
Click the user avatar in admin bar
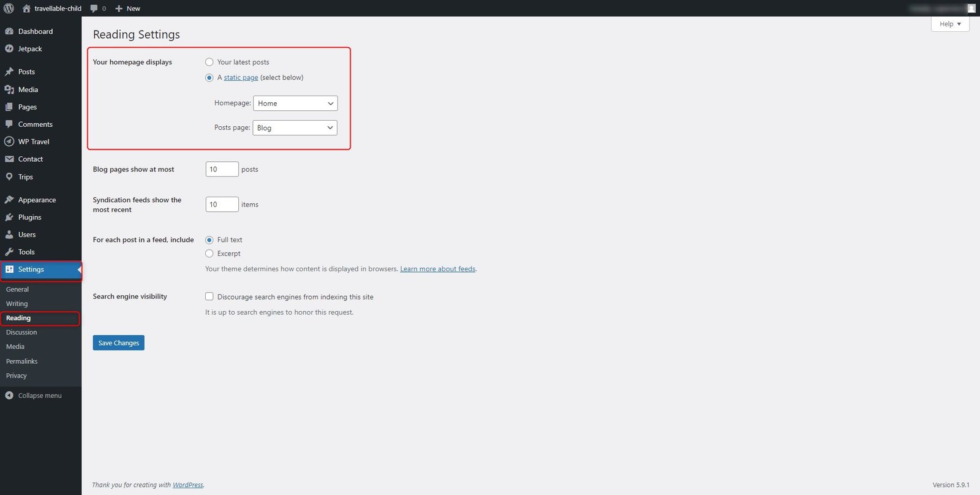[x=971, y=9]
